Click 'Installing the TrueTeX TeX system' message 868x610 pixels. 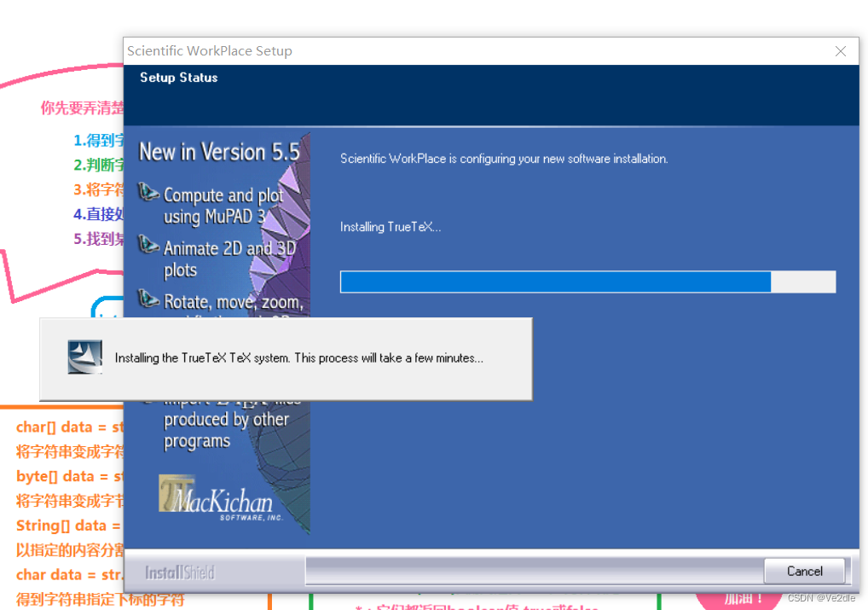pos(299,358)
